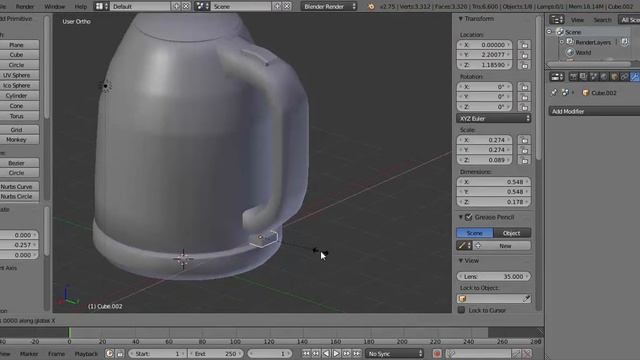The width and height of the screenshot is (640, 360).
Task: Collapse the View panel
Action: pos(461,260)
